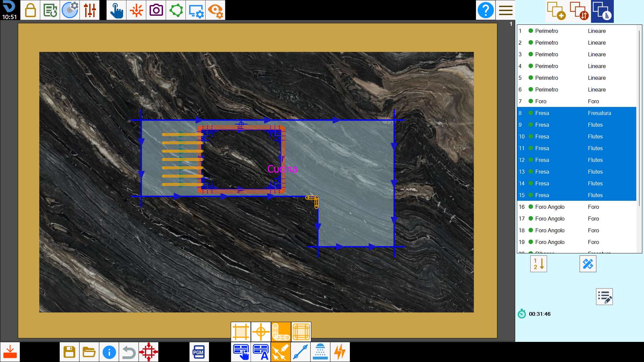This screenshot has height=362, width=644.
Task: Click the red download import button
Action: [x=10, y=352]
